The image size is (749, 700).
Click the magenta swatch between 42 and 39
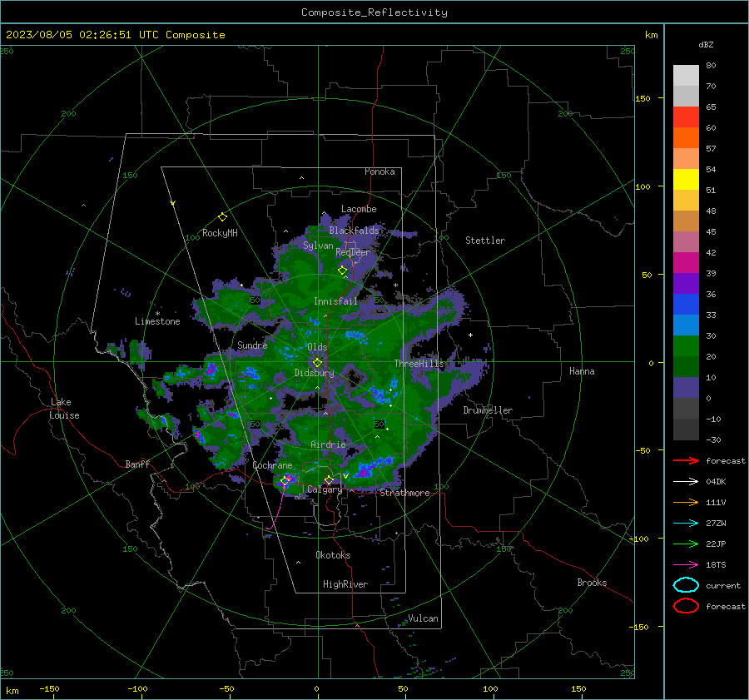686,263
